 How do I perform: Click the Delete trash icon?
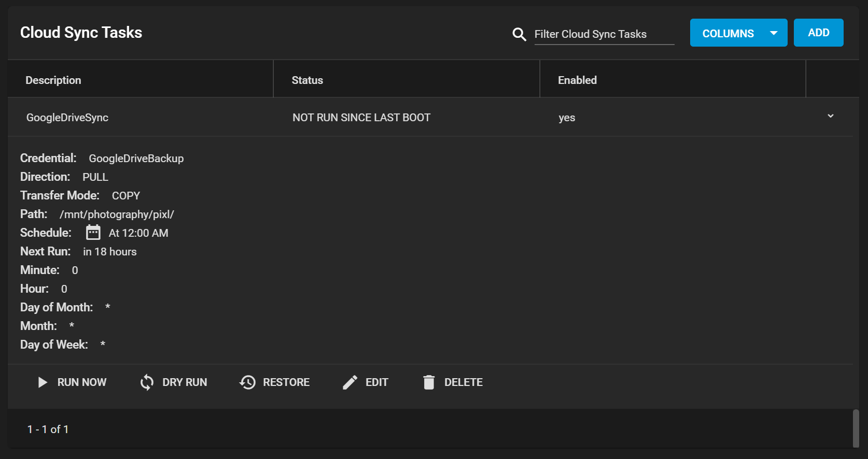429,382
